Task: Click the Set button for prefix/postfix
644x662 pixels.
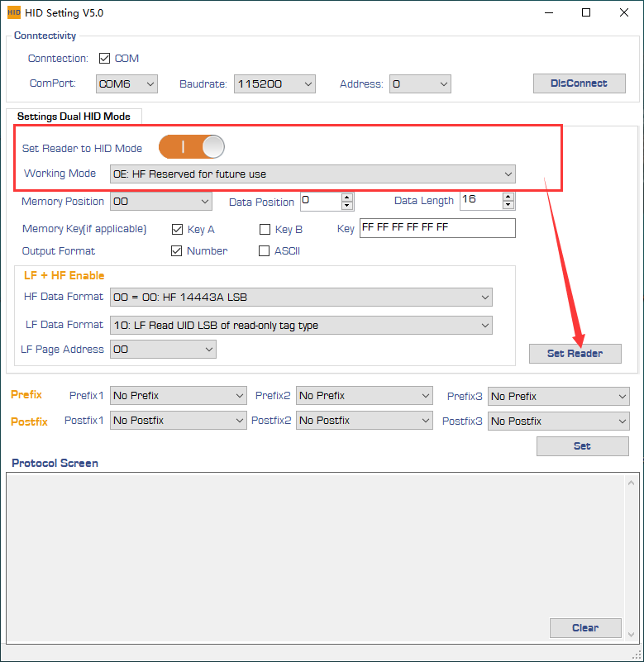Action: point(582,446)
